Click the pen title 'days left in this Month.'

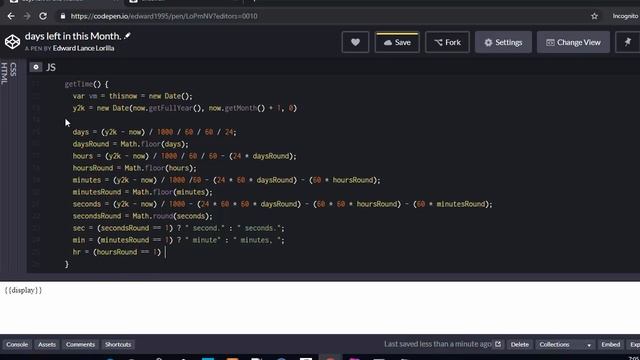[73, 36]
